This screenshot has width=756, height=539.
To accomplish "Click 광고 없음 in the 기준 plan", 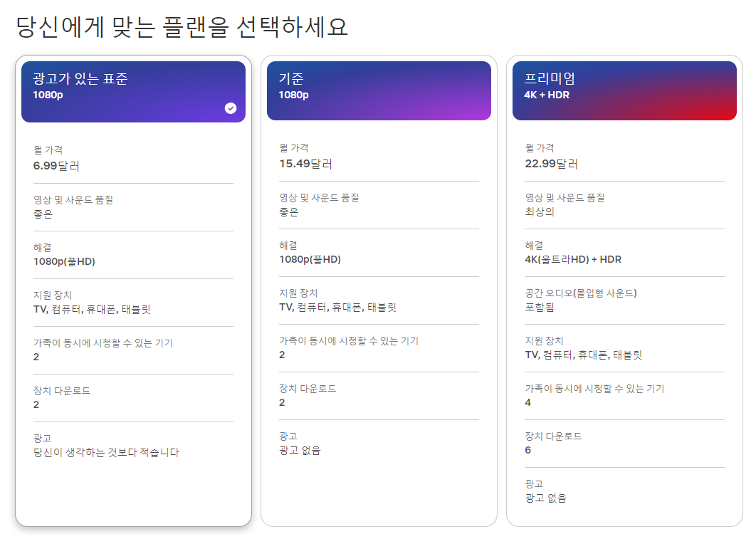I will pyautogui.click(x=300, y=450).
